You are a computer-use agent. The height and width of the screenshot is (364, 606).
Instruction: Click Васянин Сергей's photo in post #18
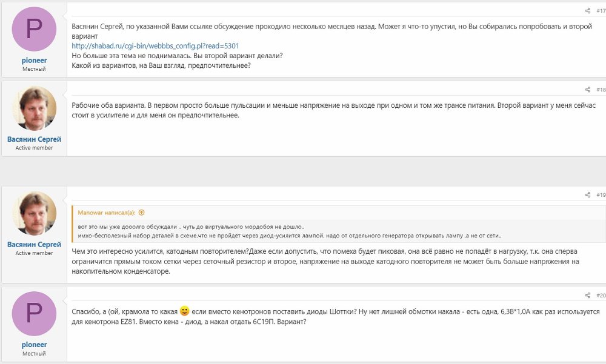tap(34, 108)
